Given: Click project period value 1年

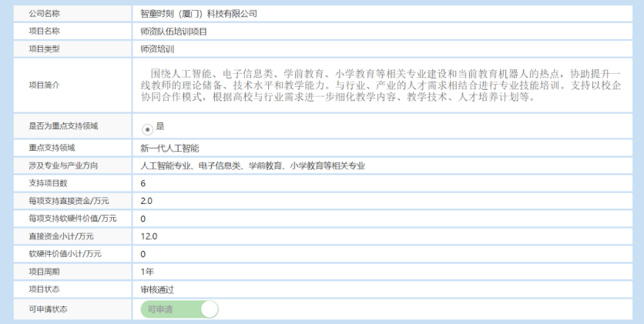Looking at the screenshot, I should point(147,272).
